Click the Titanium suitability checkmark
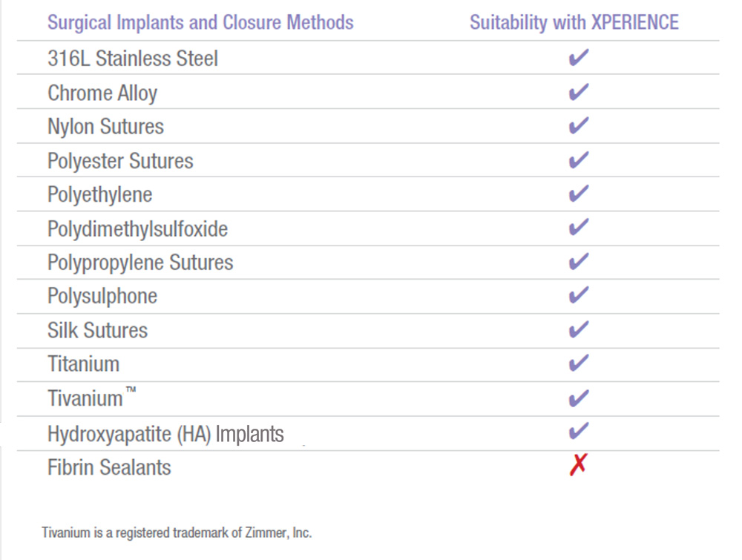Screen dimensions: 742x560 578,363
